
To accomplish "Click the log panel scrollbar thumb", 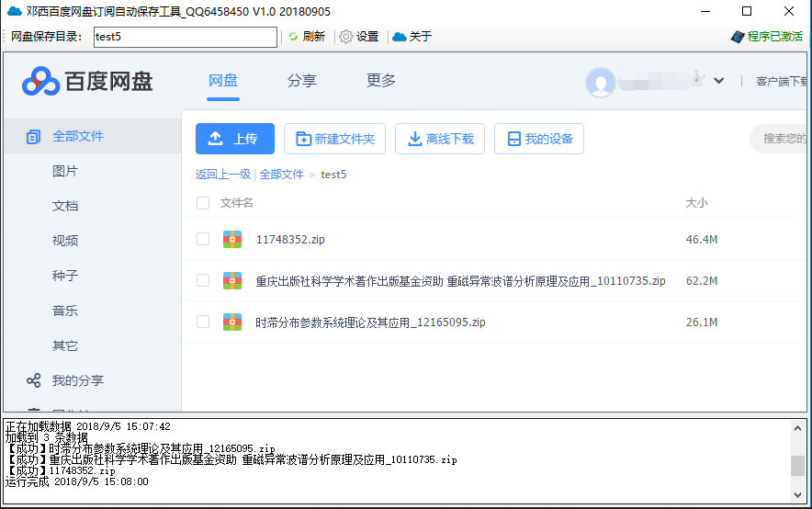I will [797, 466].
